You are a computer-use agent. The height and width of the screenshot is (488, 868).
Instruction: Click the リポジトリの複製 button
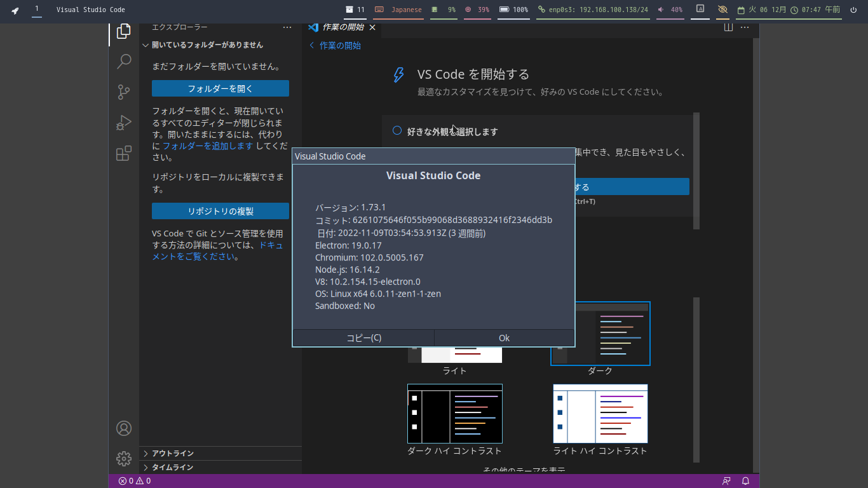[220, 211]
